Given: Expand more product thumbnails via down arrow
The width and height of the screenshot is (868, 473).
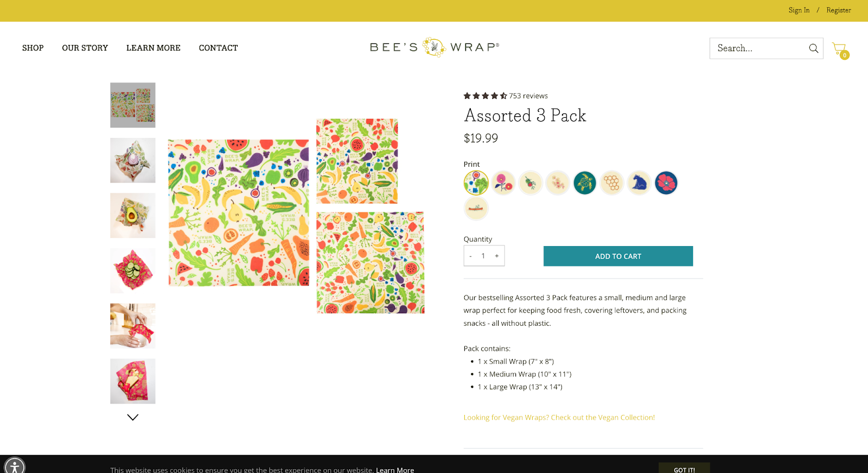Looking at the screenshot, I should pos(132,417).
